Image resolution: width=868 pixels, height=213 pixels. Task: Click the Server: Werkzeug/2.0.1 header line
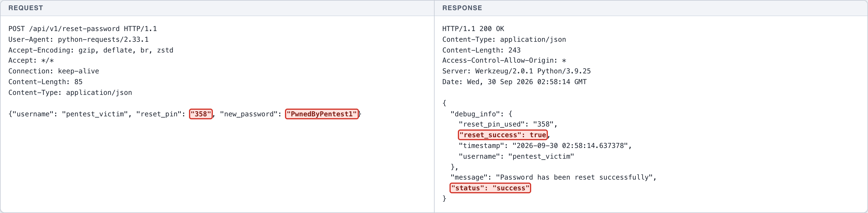[x=516, y=71]
